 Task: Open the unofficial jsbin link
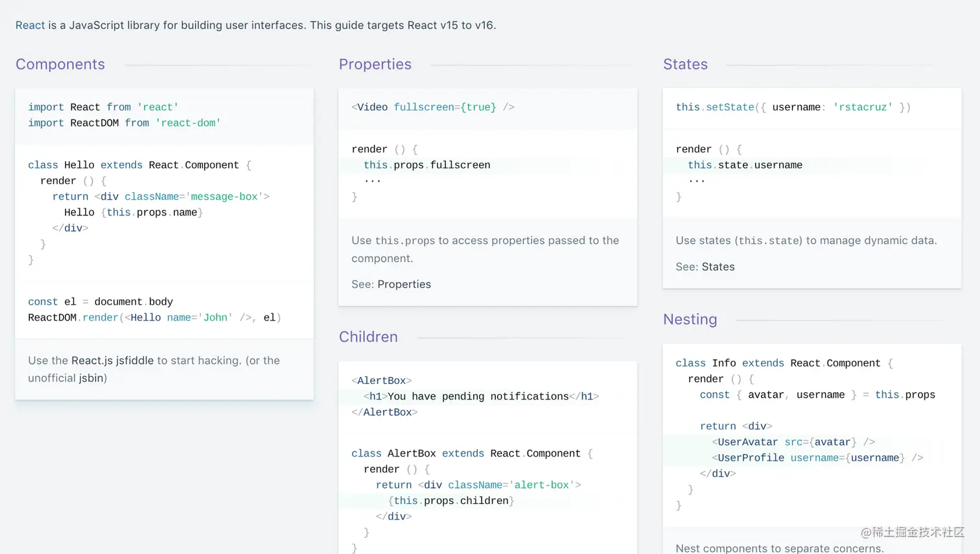[x=91, y=378]
